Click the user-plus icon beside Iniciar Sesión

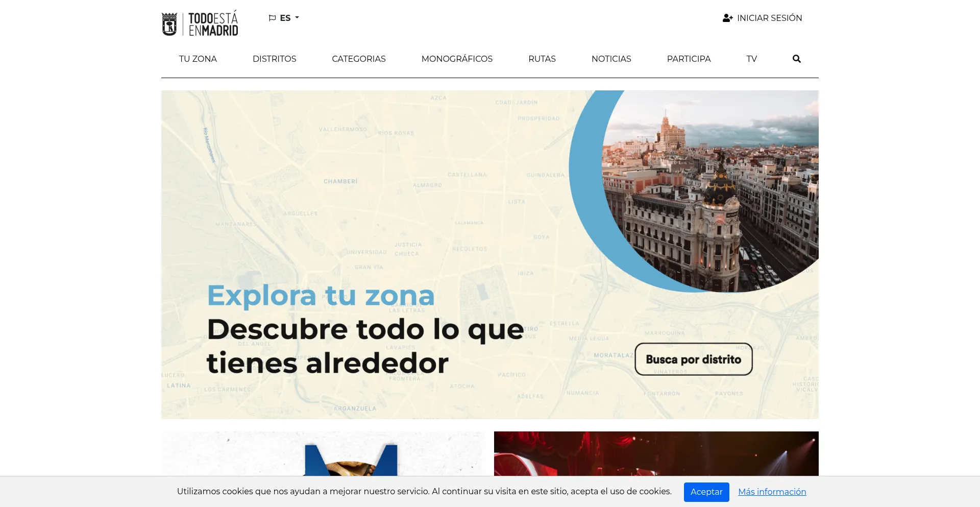tap(727, 18)
